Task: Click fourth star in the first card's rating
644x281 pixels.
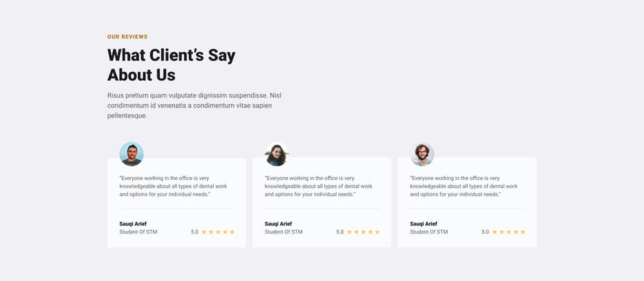Action: (x=225, y=232)
